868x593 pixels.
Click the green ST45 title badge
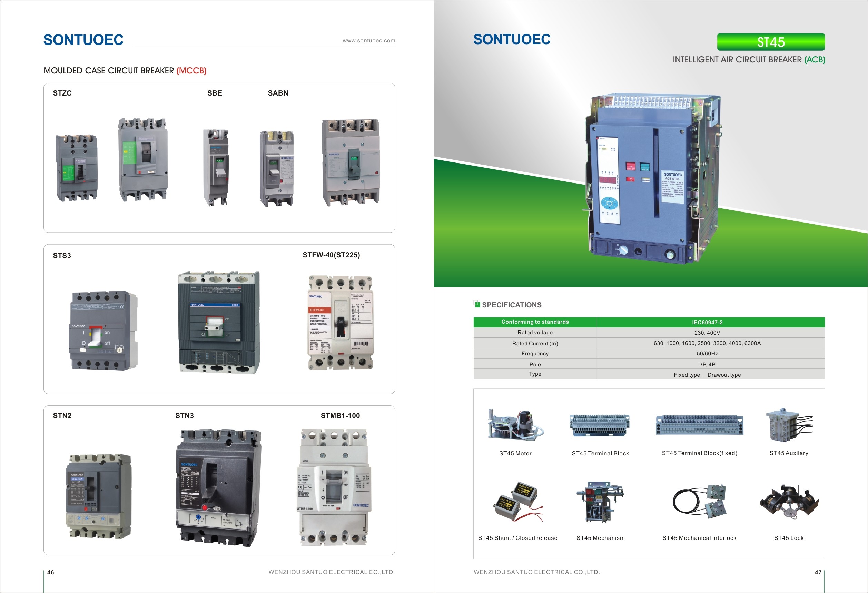pyautogui.click(x=771, y=42)
